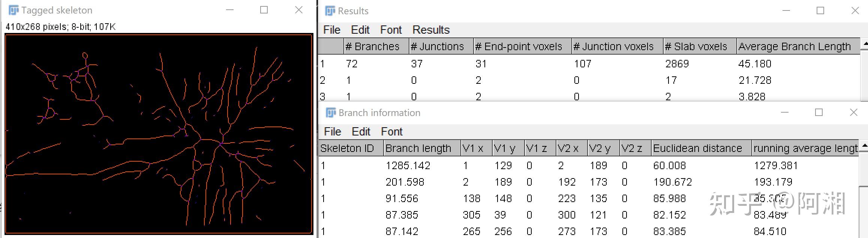This screenshot has height=238, width=868.
Task: Close the Tagged skeleton image window
Action: (x=298, y=10)
